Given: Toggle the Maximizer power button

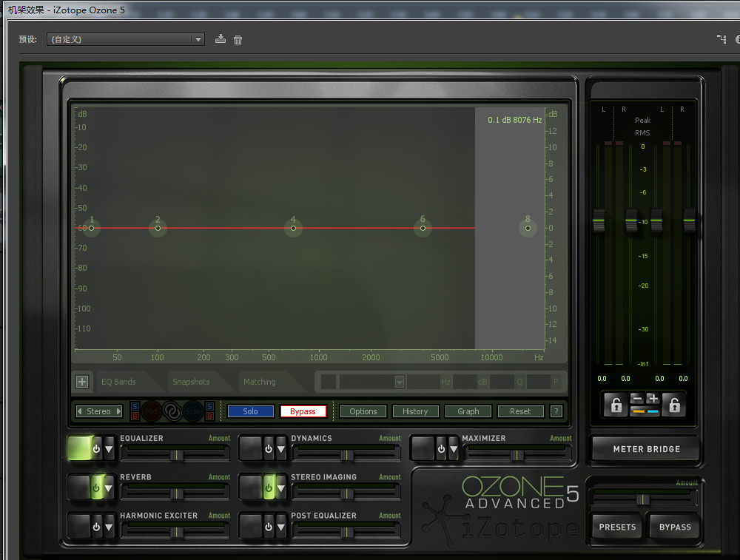Looking at the screenshot, I should coord(441,448).
